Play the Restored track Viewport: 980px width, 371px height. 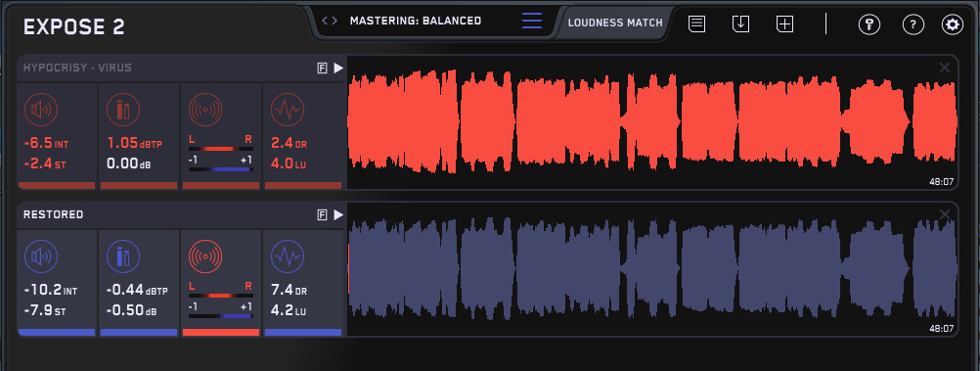(x=338, y=215)
